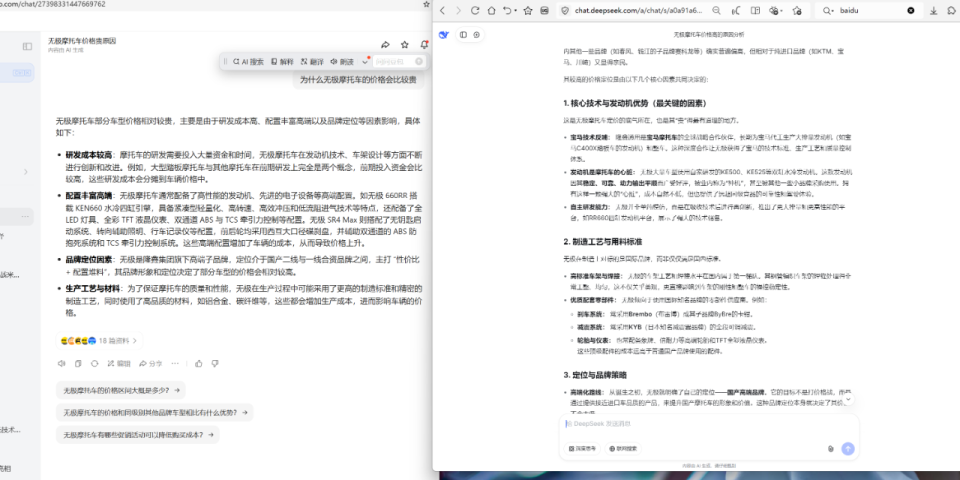Like the Doubao answer with thumbs up
Viewport: 960px width, 480px height.
click(x=198, y=363)
